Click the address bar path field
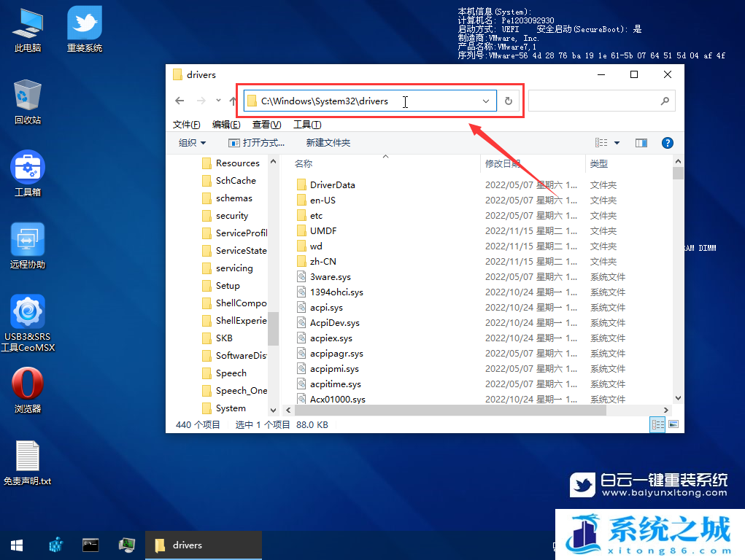 point(370,101)
